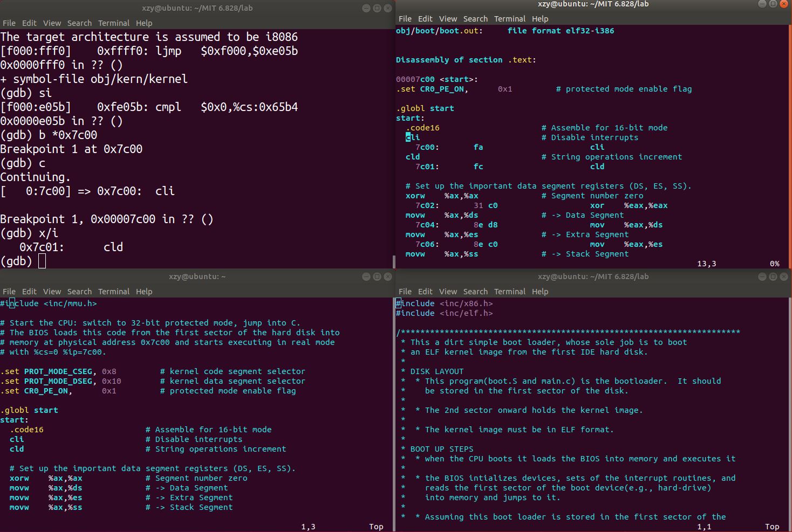The image size is (792, 532).
Task: Minimize the boot.out disassembly window
Action: click(x=762, y=4)
